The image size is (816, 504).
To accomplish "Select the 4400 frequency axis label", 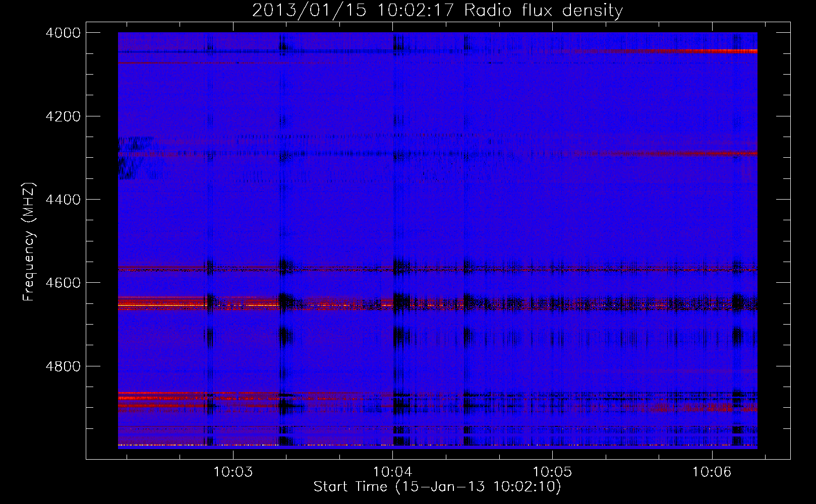I will click(63, 200).
